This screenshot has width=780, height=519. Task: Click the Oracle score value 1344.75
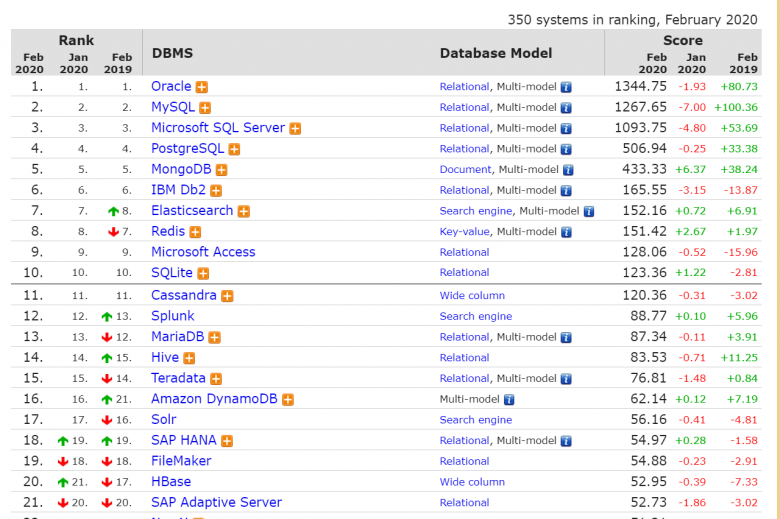point(641,87)
